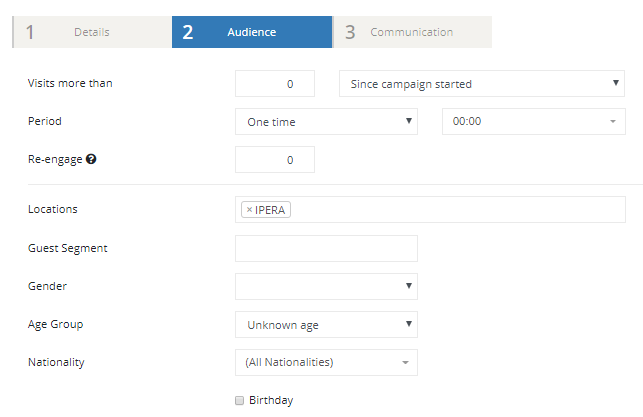643x417 pixels.
Task: Open the Since campaign started dropdown
Action: coord(482,84)
